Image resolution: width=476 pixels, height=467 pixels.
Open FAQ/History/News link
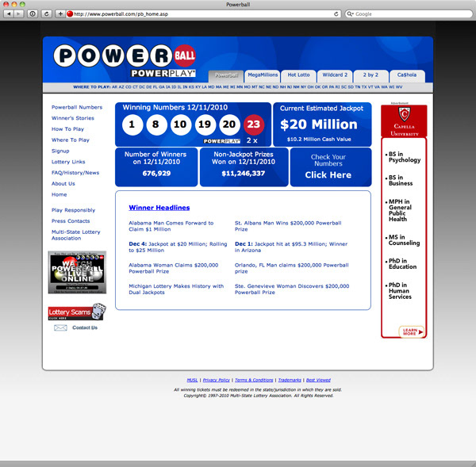coord(75,173)
